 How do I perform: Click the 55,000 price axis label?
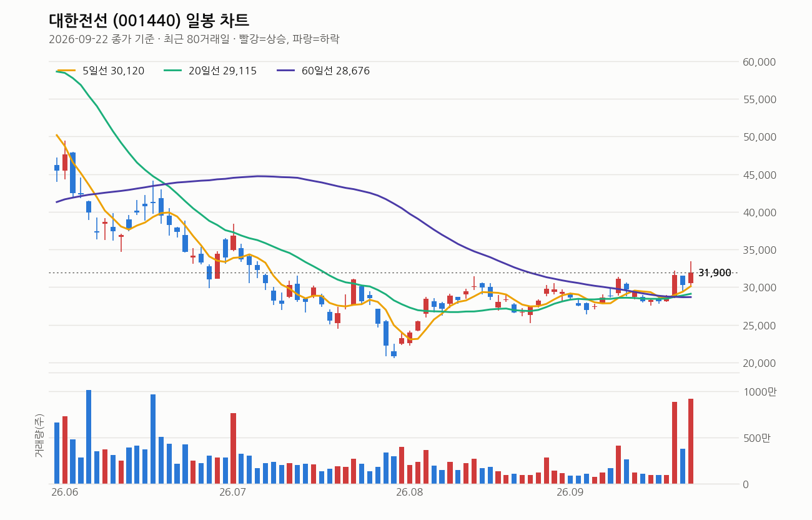coord(759,99)
